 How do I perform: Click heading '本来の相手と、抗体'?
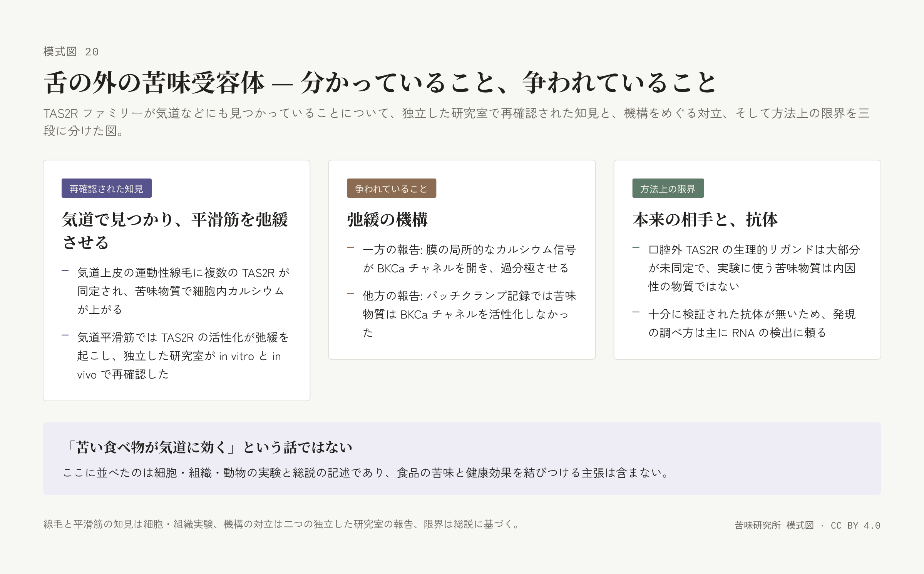705,219
